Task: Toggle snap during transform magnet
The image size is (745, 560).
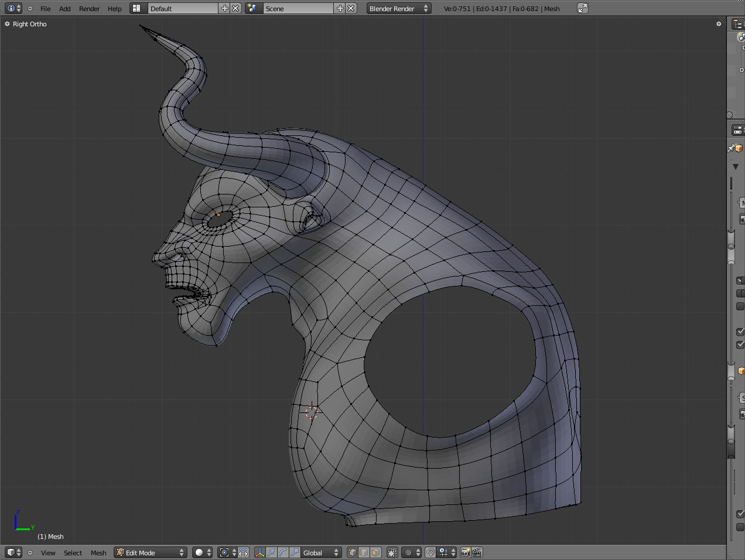Action: click(x=430, y=552)
